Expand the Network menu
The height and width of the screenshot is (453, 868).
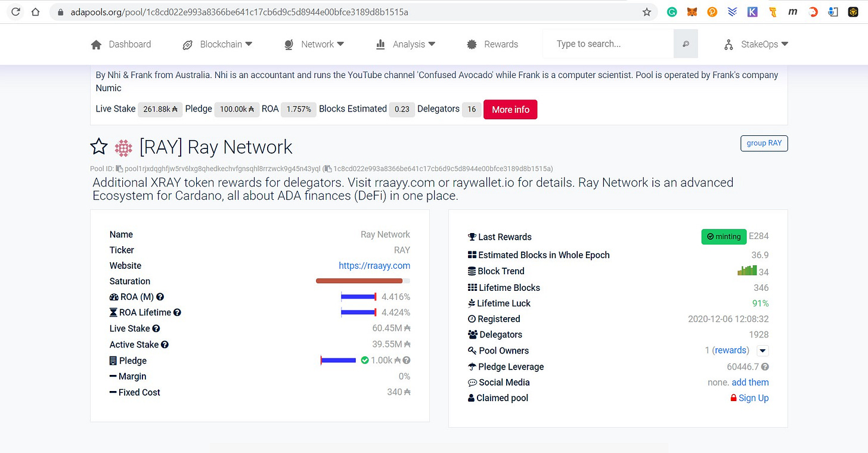coord(314,44)
